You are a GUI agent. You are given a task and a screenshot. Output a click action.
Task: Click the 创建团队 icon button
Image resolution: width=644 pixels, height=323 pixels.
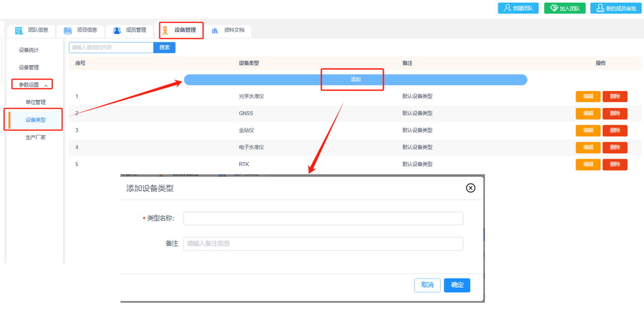pos(518,8)
